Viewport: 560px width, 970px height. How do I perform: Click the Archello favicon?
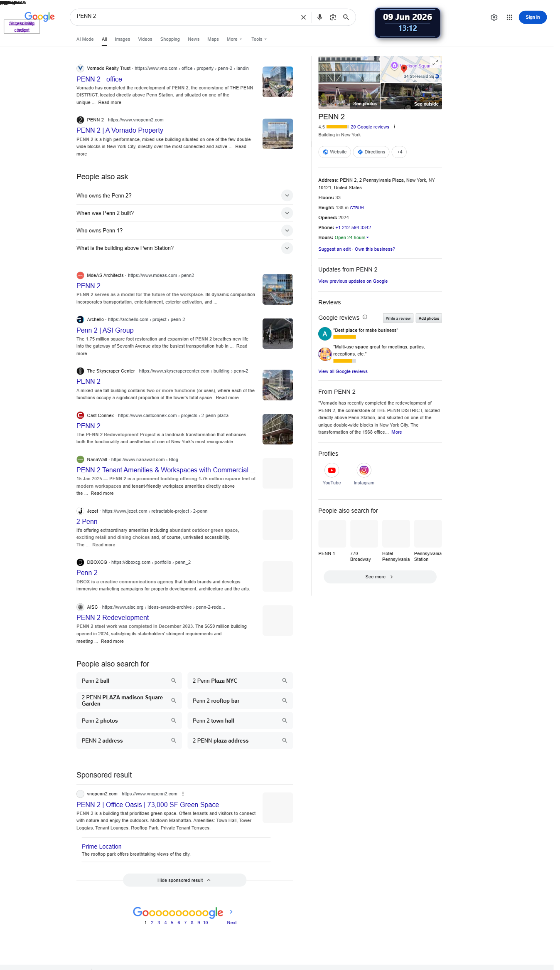(80, 319)
